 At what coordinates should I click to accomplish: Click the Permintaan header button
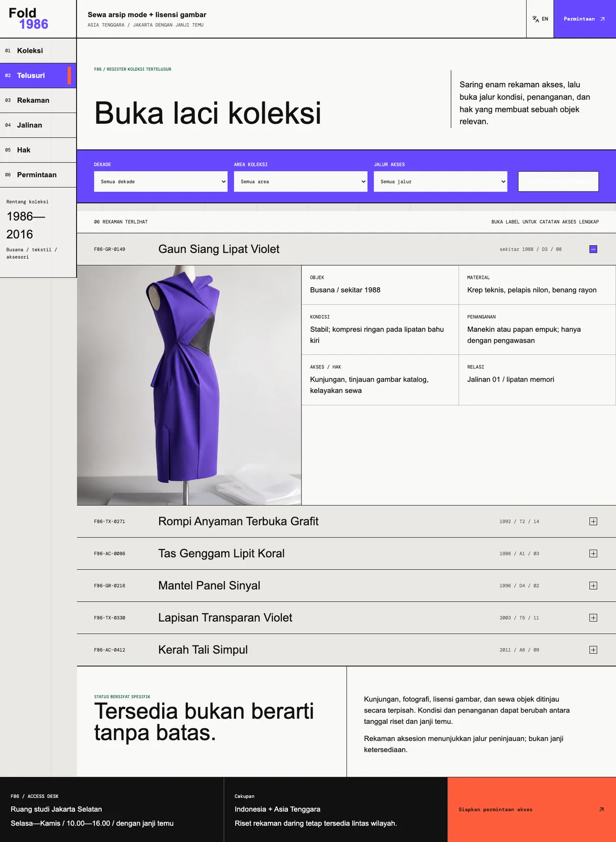click(x=585, y=19)
